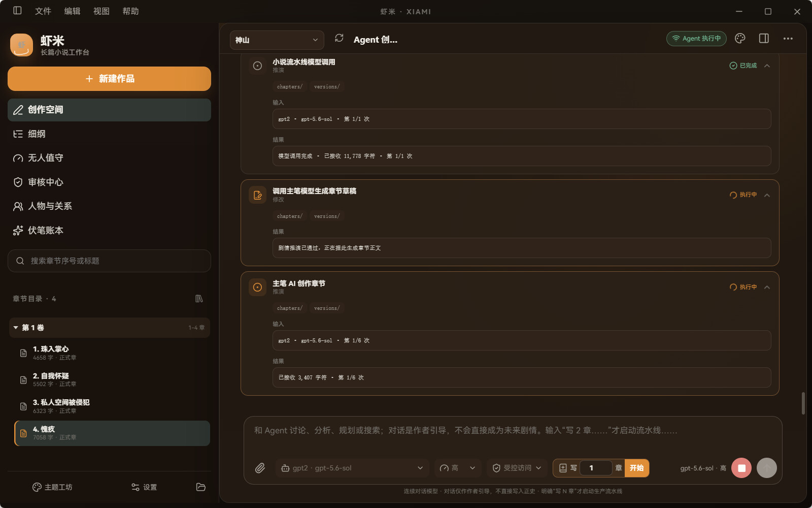Open the 高 effort level dropdown
This screenshot has height=508, width=812.
pos(458,468)
